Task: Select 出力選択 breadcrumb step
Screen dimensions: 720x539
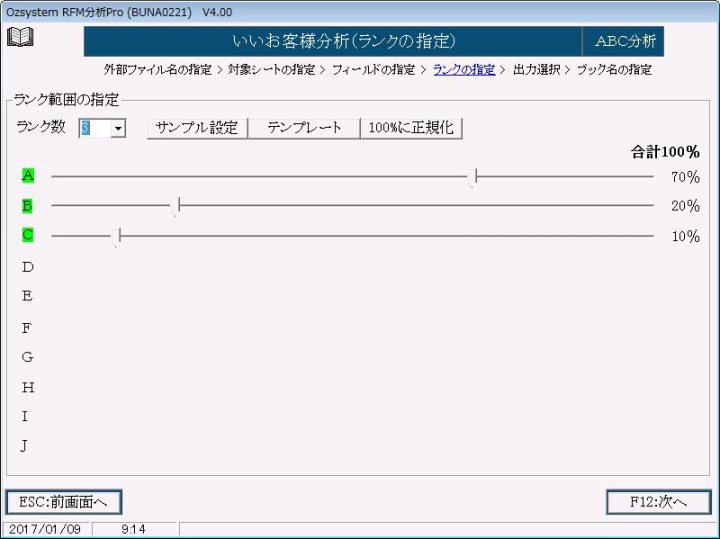Action: (x=536, y=70)
